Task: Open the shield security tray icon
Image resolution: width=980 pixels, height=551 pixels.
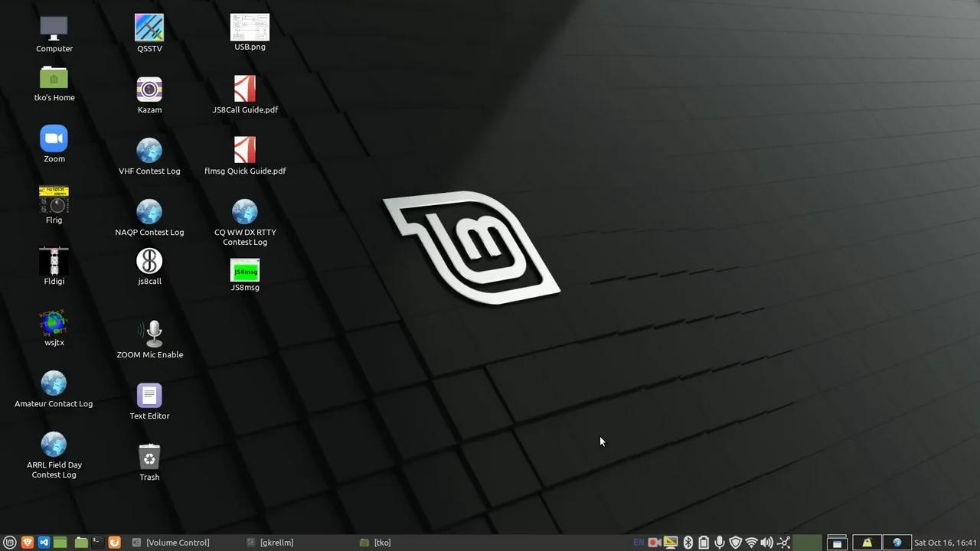Action: 736,543
